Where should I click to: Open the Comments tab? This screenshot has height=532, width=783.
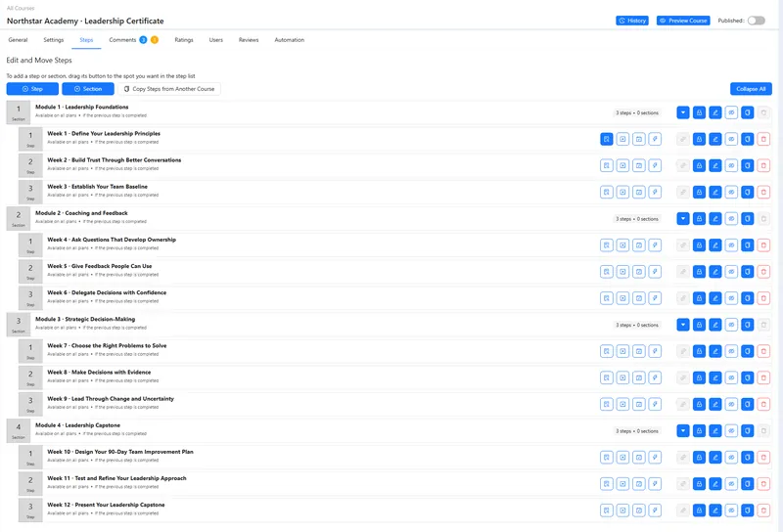click(x=122, y=40)
